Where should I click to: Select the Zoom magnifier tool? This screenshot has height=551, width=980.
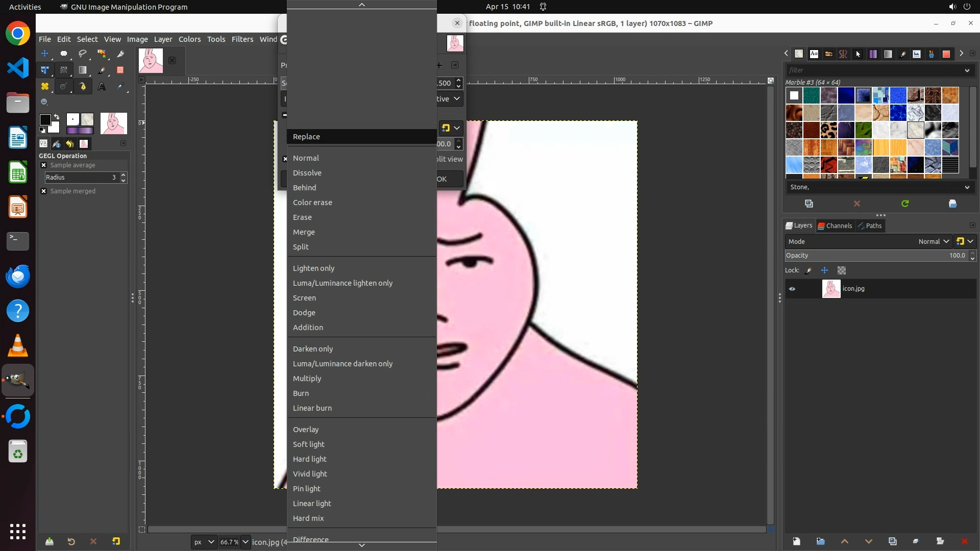tap(45, 103)
